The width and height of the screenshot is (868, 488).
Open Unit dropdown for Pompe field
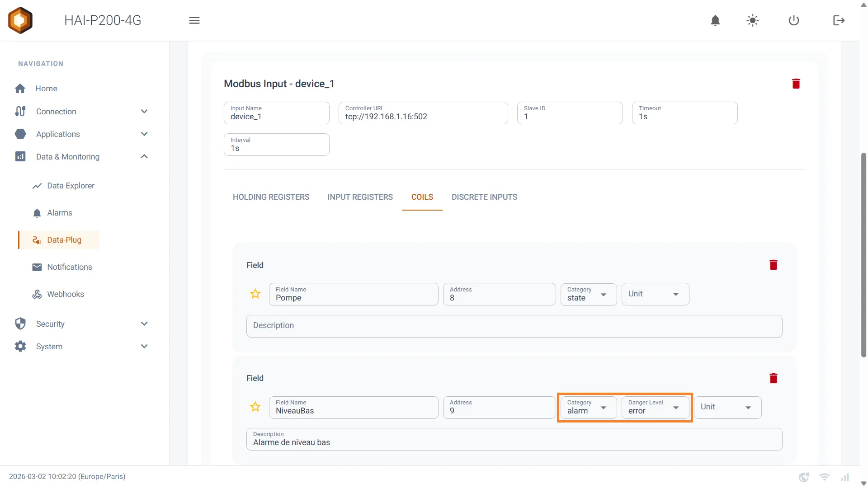655,294
